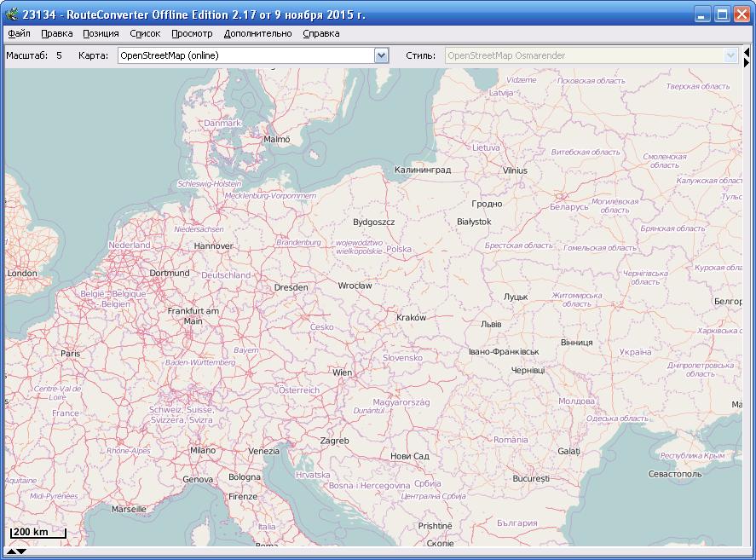
Task: Click the Österreich country label
Action: (299, 390)
